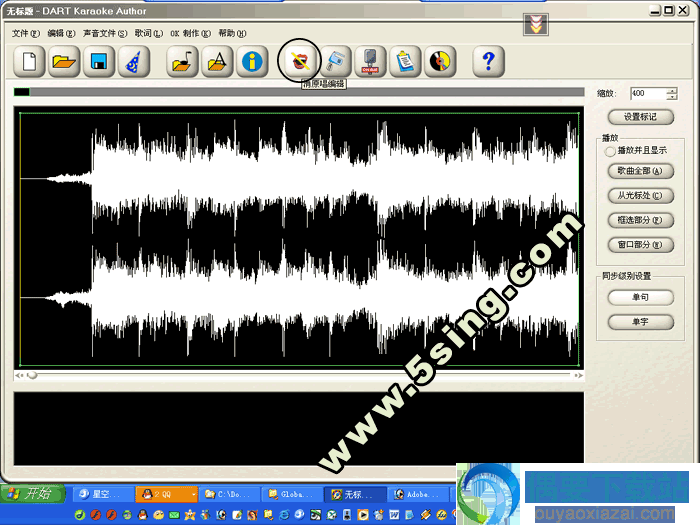This screenshot has width=700, height=525.
Task: Set sync level to 单字
Action: 641,322
